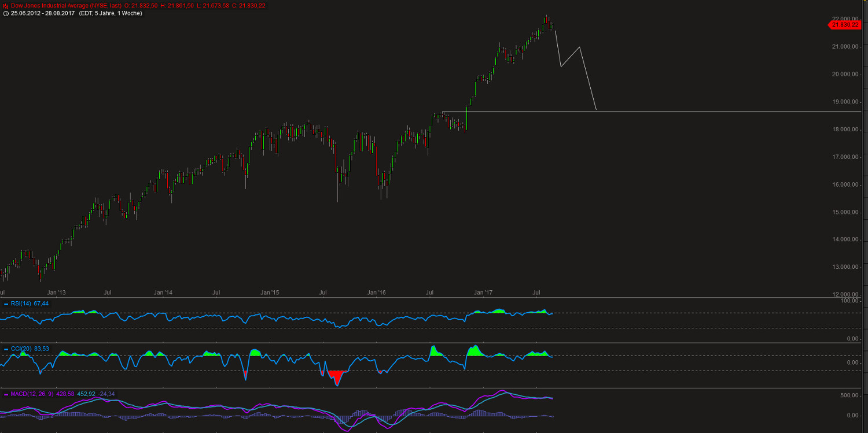
Task: Click the 18.000,00 price axis label
Action: tap(845, 129)
